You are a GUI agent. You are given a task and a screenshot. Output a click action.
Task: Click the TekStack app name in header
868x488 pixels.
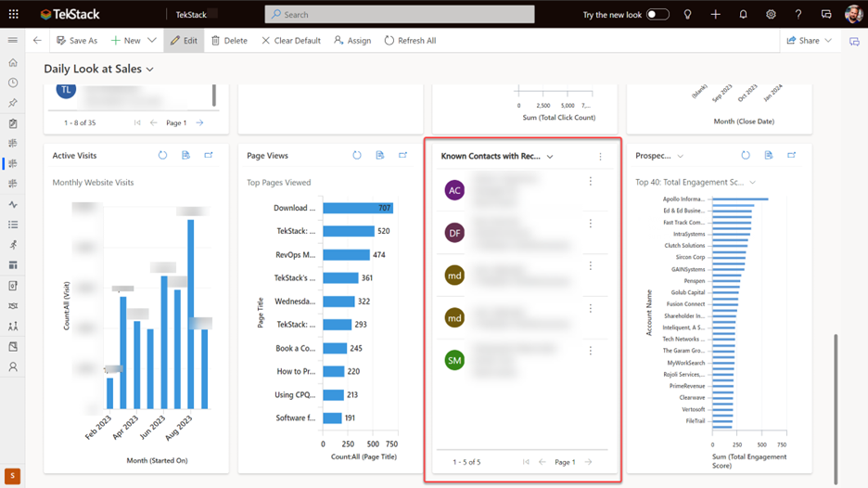click(191, 15)
